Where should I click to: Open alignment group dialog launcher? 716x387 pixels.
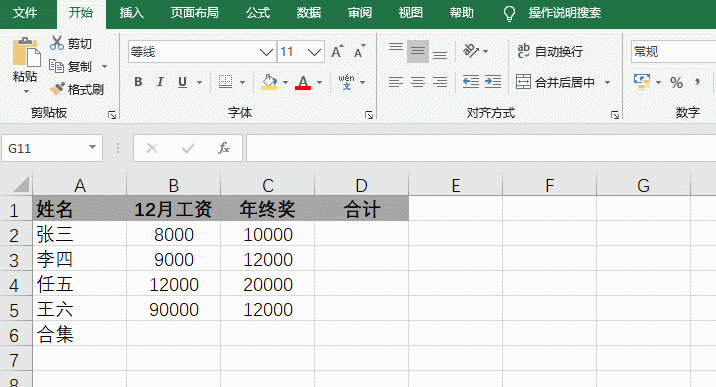[615, 115]
